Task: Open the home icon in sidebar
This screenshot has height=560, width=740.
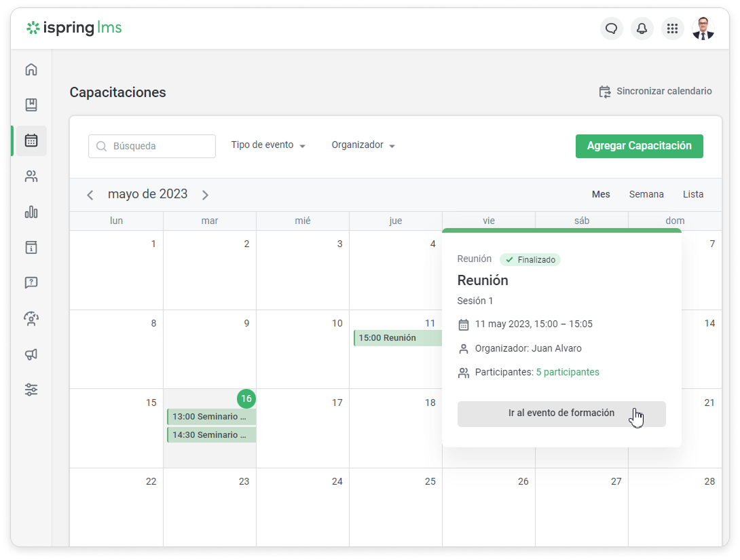Action: pyautogui.click(x=31, y=69)
